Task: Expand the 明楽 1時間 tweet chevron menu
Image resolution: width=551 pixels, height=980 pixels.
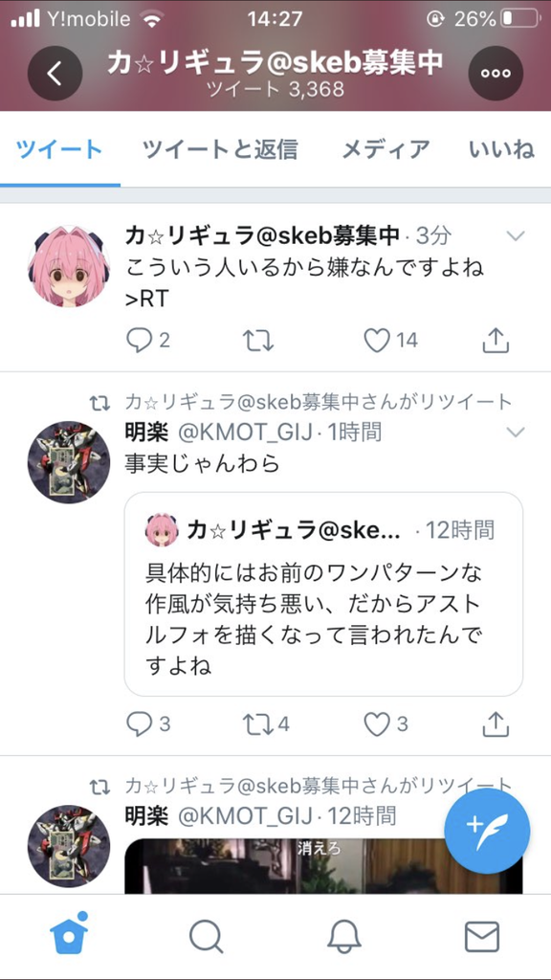Action: [x=516, y=432]
